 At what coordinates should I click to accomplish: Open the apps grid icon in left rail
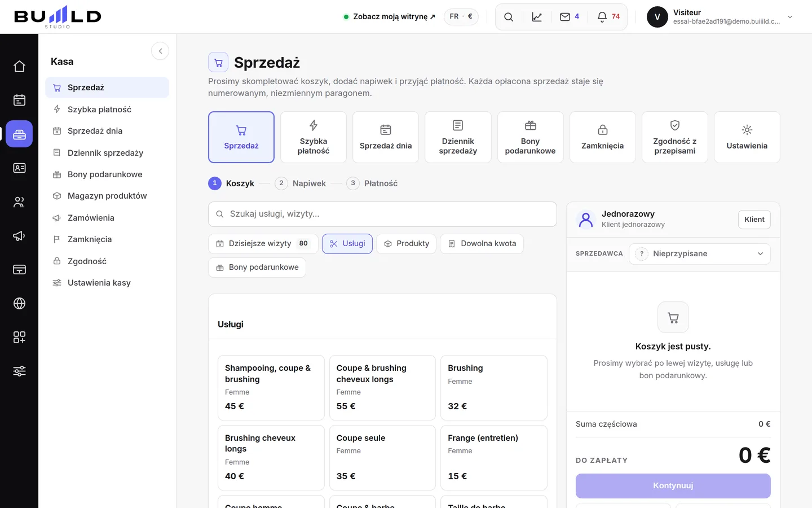19,337
